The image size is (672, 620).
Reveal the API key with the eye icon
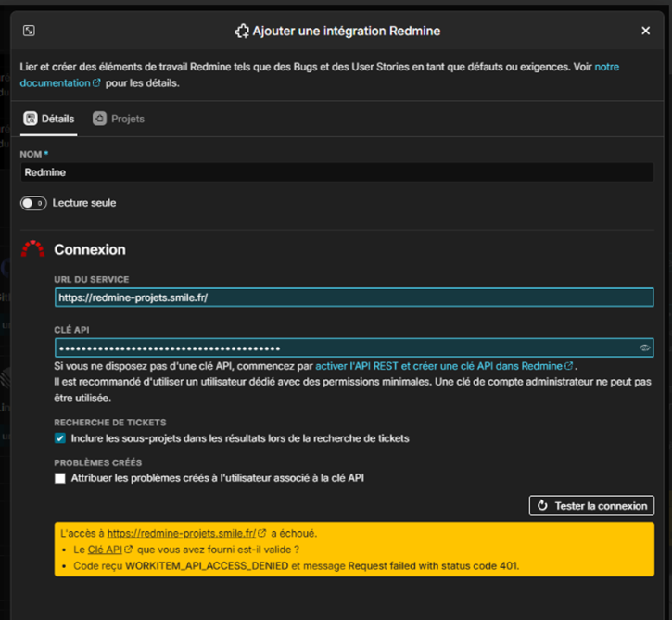644,348
